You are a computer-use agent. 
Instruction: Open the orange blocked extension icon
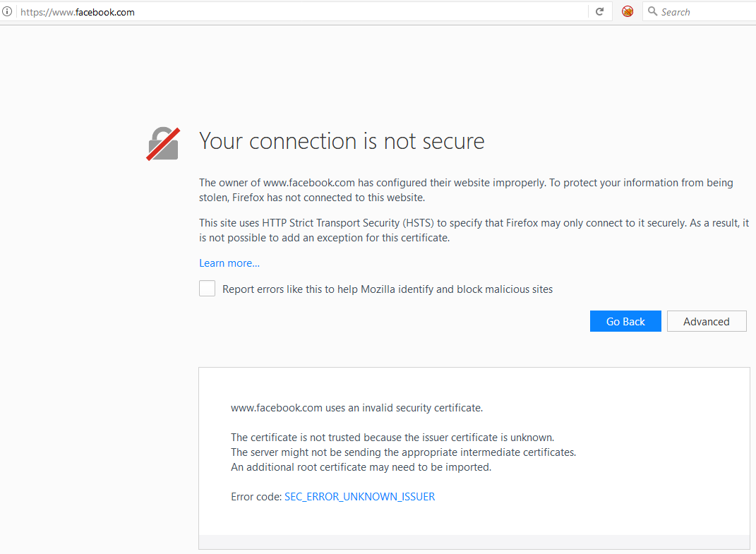click(x=628, y=12)
